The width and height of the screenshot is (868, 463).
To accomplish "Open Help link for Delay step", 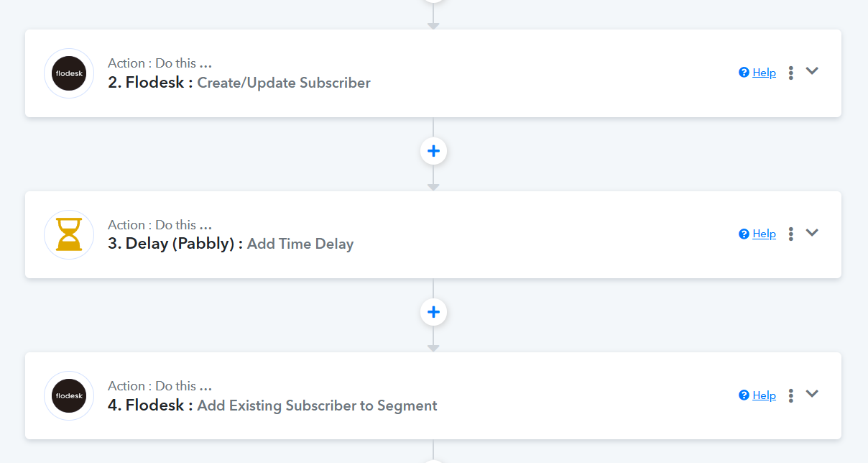I will coord(764,234).
